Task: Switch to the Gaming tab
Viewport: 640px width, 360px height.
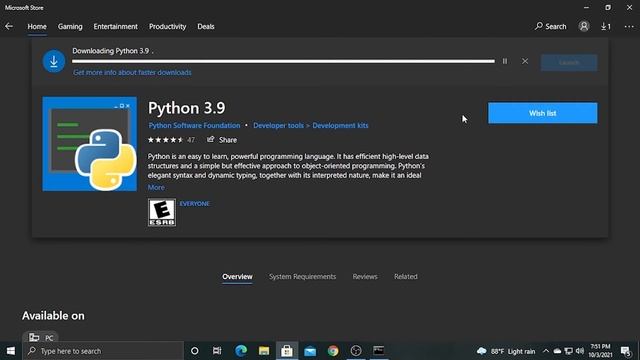Action: (x=70, y=27)
